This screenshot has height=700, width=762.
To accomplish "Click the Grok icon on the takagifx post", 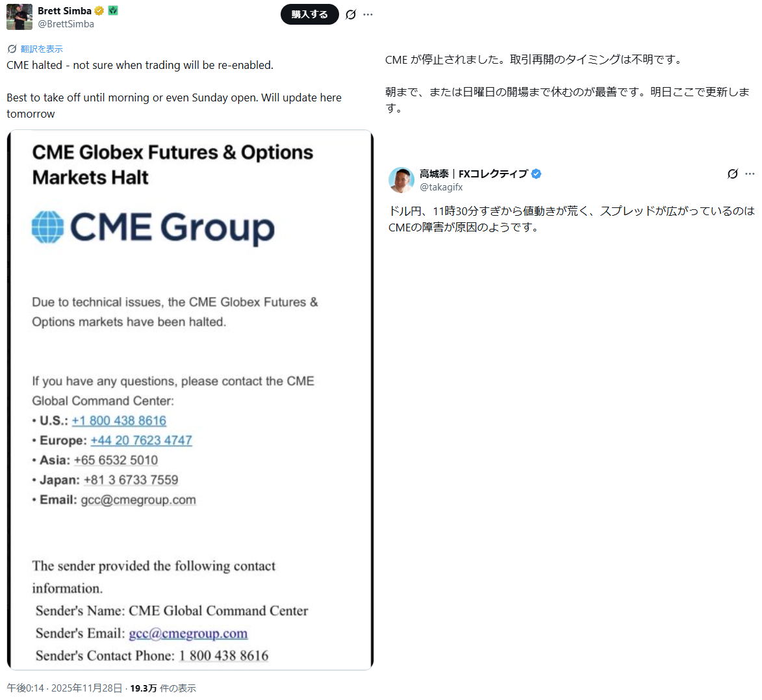I will pos(733,174).
